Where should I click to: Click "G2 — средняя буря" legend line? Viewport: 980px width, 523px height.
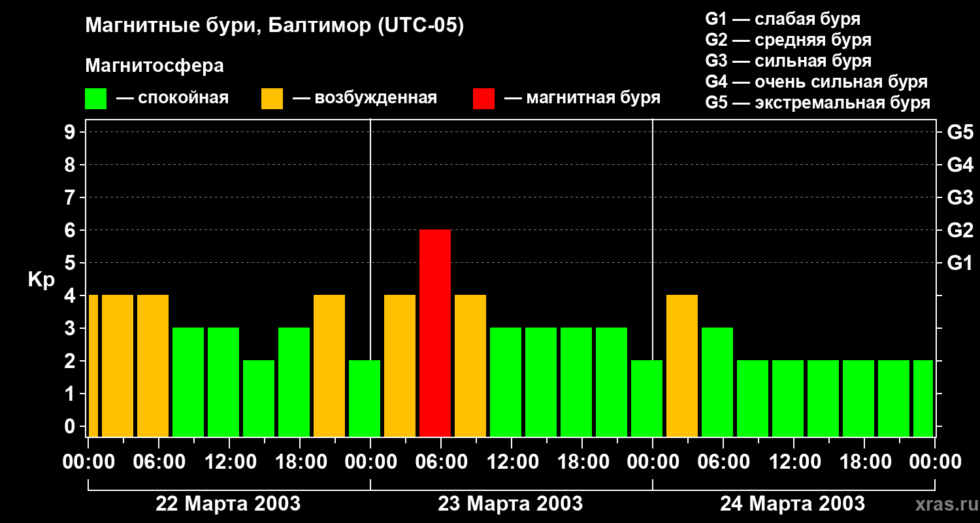pos(788,40)
